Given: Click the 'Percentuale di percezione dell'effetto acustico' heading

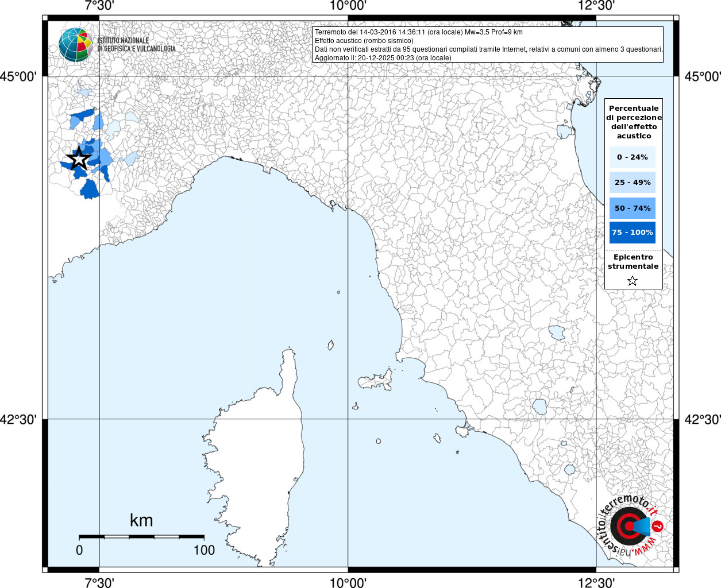Looking at the screenshot, I should click(634, 122).
